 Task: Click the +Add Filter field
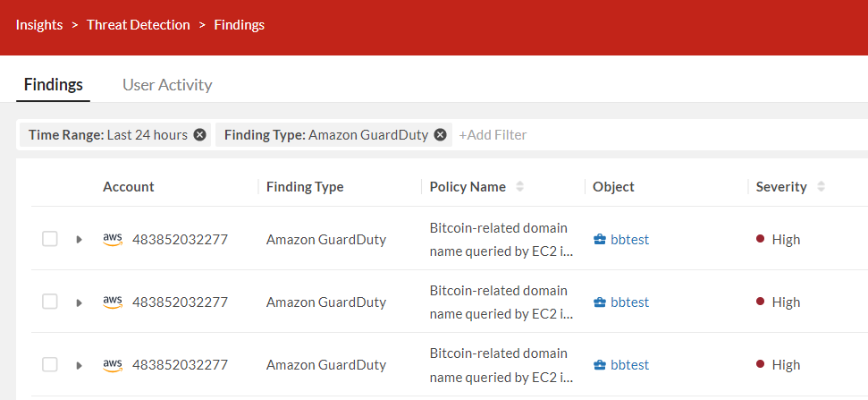point(493,135)
